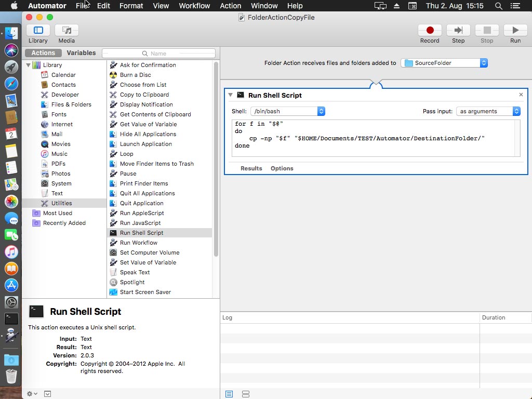Viewport: 532px width, 399px height.
Task: Select the Utilities library category
Action: tap(64, 203)
